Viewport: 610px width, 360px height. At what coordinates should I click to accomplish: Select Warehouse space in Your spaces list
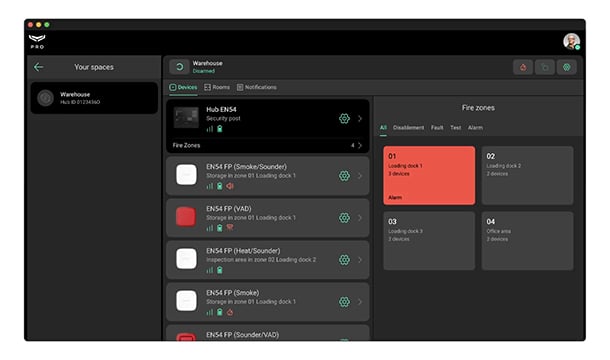coord(94,98)
